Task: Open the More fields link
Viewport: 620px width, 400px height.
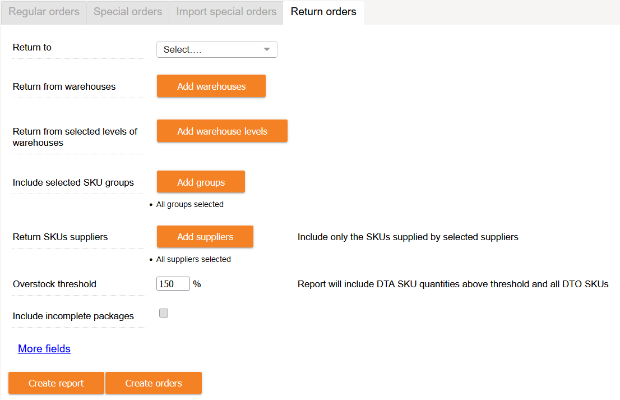Action: (44, 349)
